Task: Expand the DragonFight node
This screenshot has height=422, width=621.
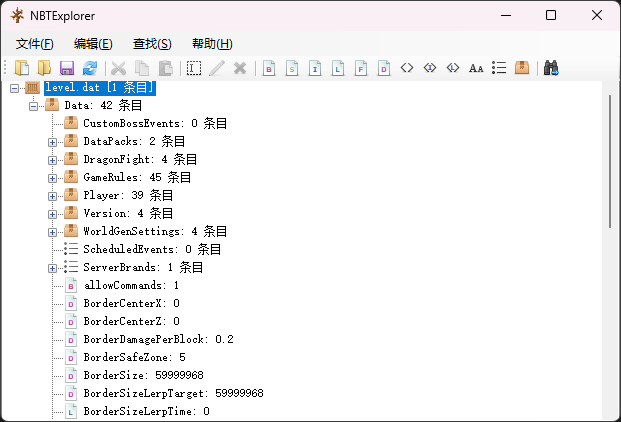Action: (52, 160)
